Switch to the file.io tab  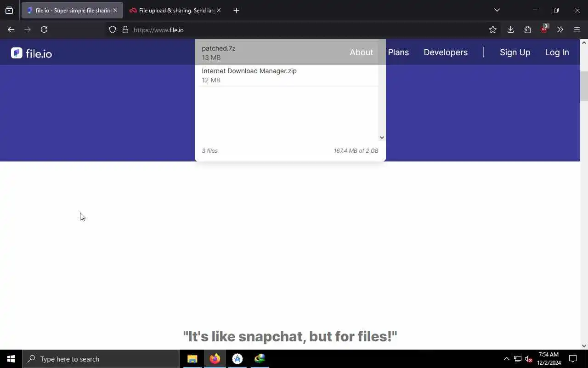tap(72, 10)
